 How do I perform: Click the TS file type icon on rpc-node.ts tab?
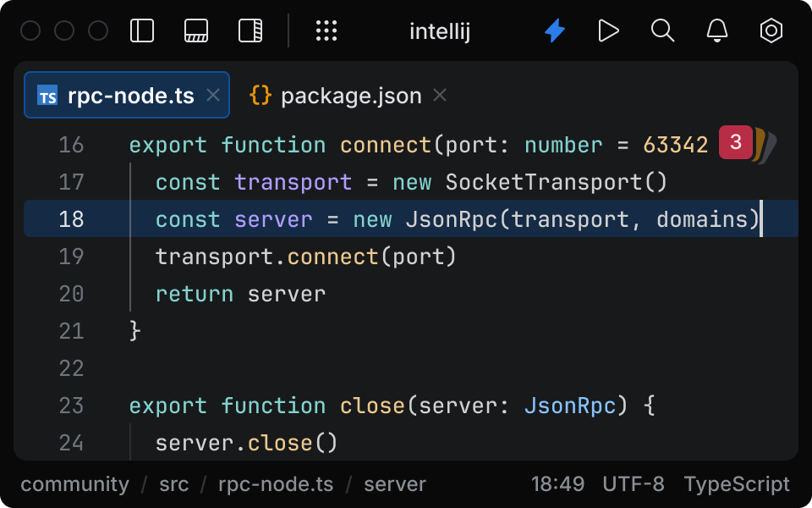coord(47,95)
